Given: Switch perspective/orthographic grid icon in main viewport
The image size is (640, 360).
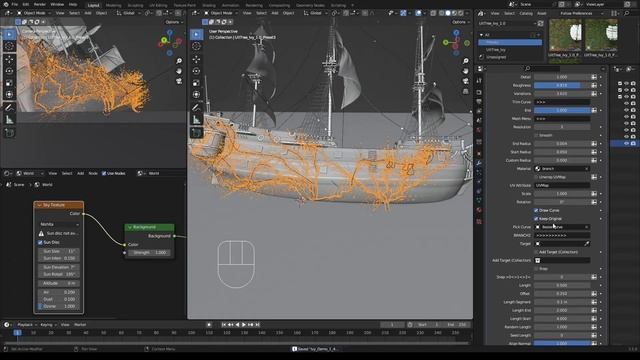Looking at the screenshot, I should click(x=466, y=91).
